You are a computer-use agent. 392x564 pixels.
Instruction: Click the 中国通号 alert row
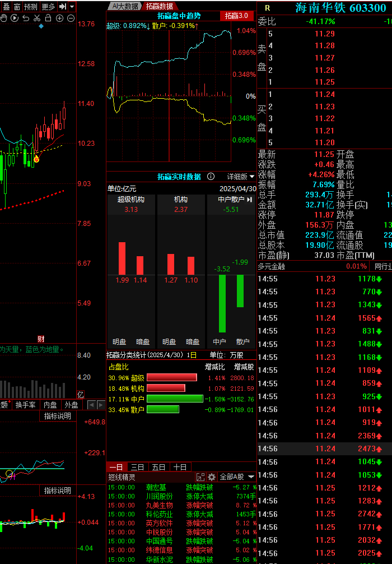point(182,542)
